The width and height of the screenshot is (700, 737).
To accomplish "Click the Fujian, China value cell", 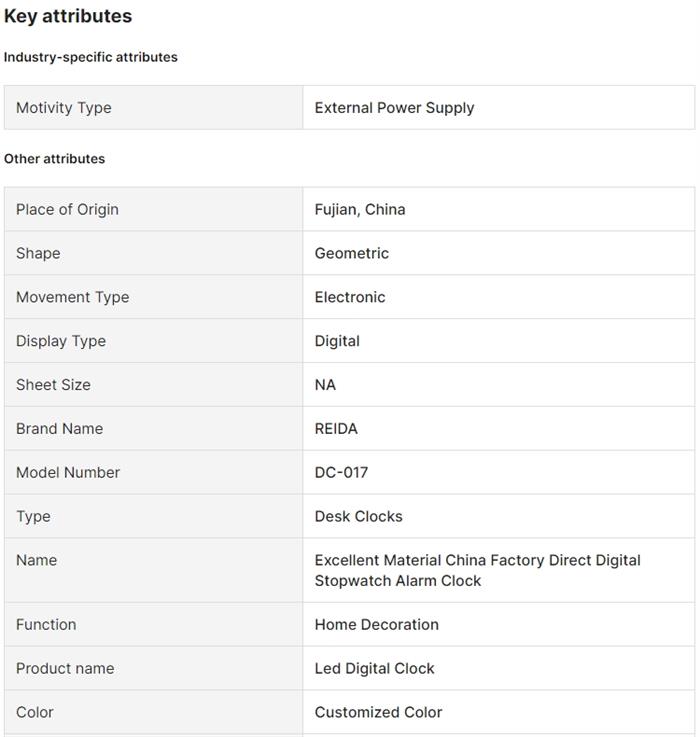I will (360, 209).
